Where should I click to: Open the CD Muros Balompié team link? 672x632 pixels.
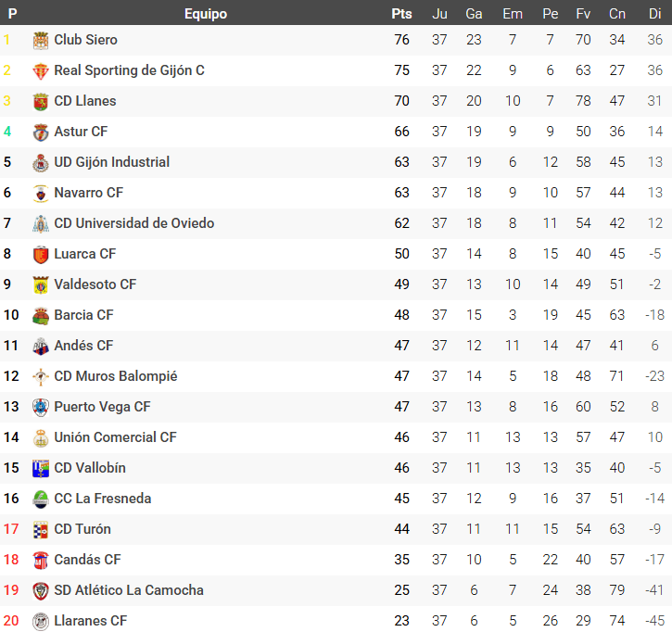[x=116, y=376]
